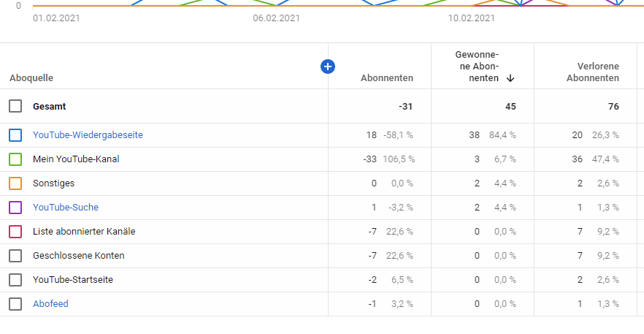Toggle the YouTube-Startseite row checkbox

(15, 280)
